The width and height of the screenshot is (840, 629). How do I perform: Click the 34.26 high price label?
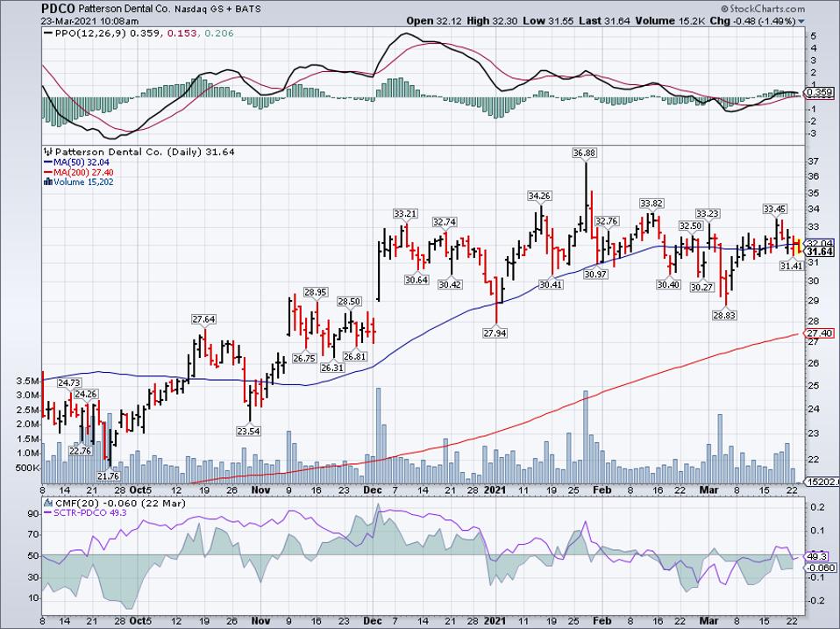point(539,197)
